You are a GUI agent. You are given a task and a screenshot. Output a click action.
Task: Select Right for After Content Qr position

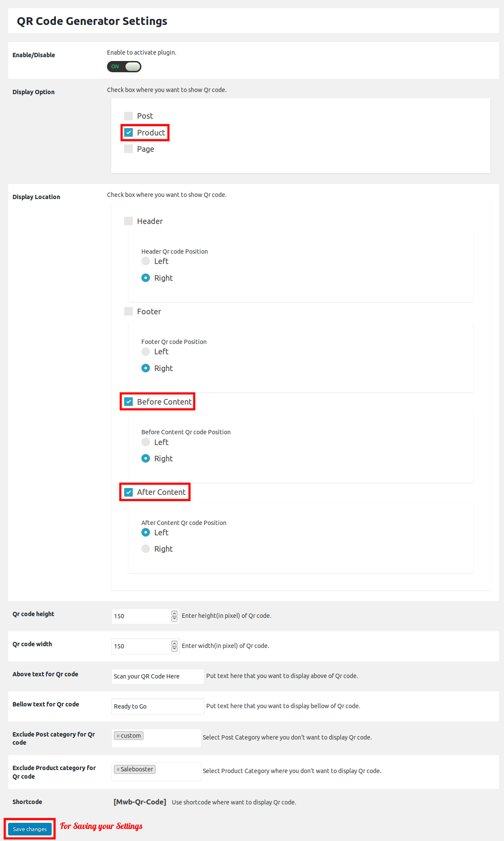pos(146,549)
